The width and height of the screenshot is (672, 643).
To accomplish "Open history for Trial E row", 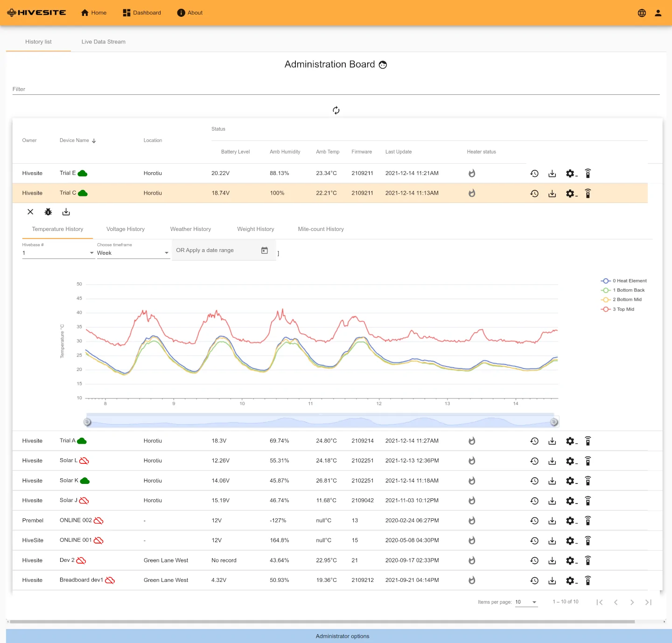I will point(534,174).
